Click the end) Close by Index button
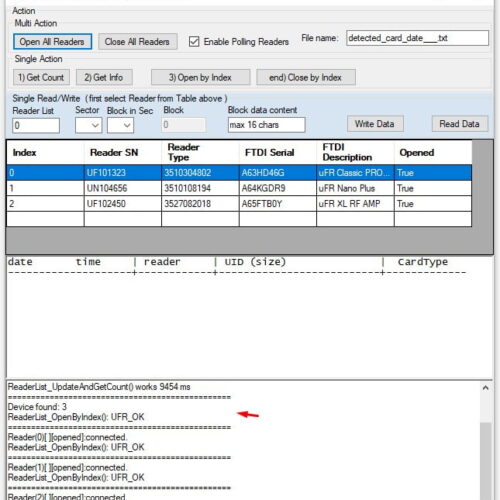The width and height of the screenshot is (500, 500). coord(306,77)
